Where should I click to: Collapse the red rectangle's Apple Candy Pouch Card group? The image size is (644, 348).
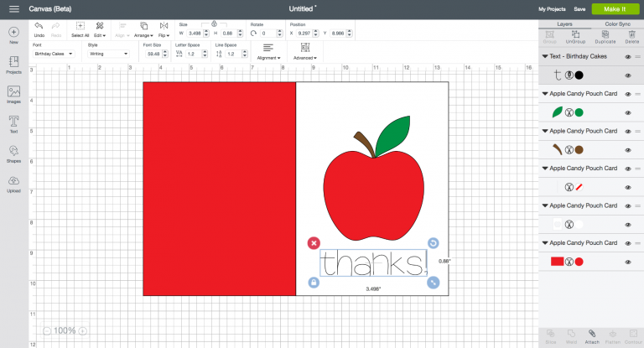click(545, 243)
